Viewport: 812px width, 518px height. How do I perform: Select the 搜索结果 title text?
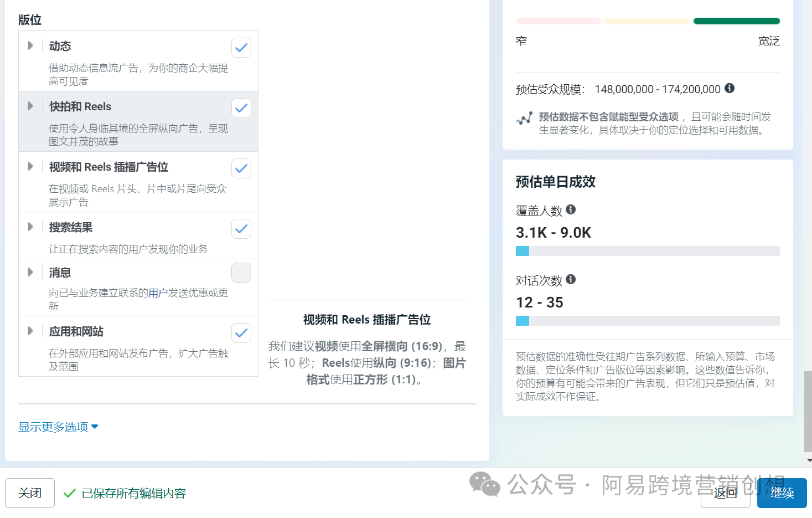click(x=71, y=227)
